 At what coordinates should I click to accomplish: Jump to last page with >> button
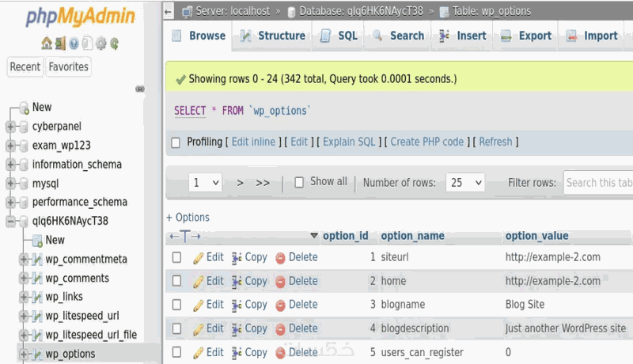tap(263, 184)
